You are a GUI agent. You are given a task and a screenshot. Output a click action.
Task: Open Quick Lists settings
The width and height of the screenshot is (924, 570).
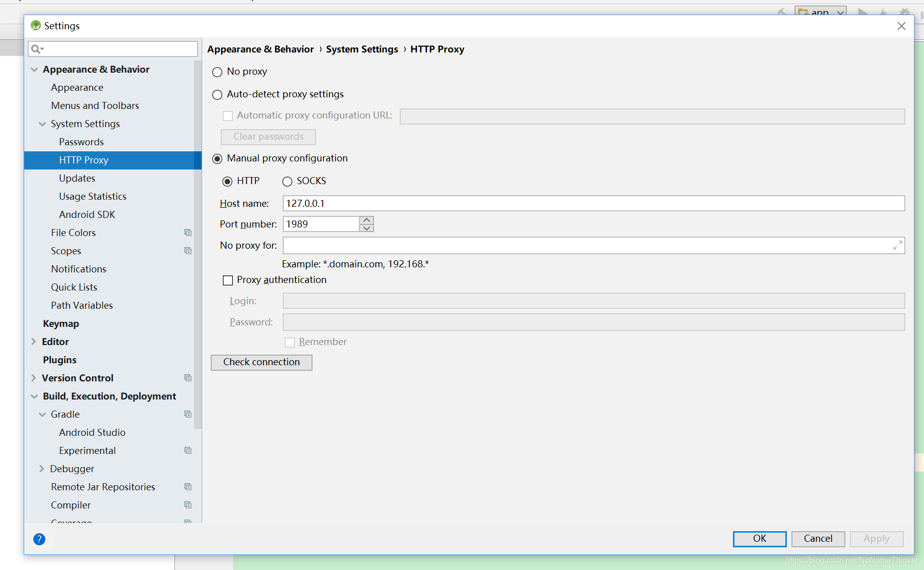point(74,287)
